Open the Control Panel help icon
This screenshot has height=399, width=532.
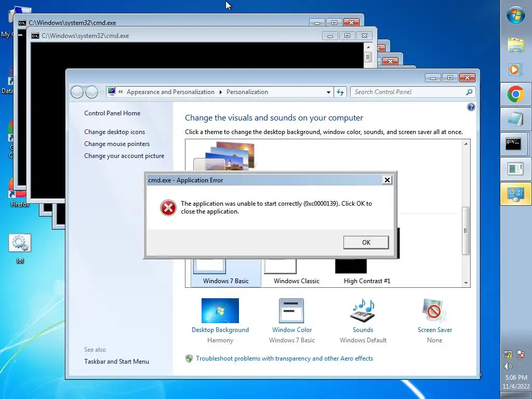[471, 107]
